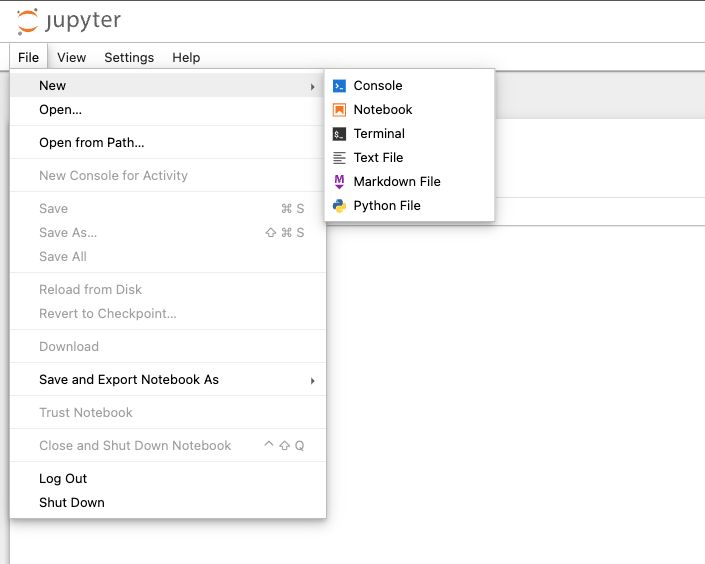Click the orange Notebook icon

[339, 110]
